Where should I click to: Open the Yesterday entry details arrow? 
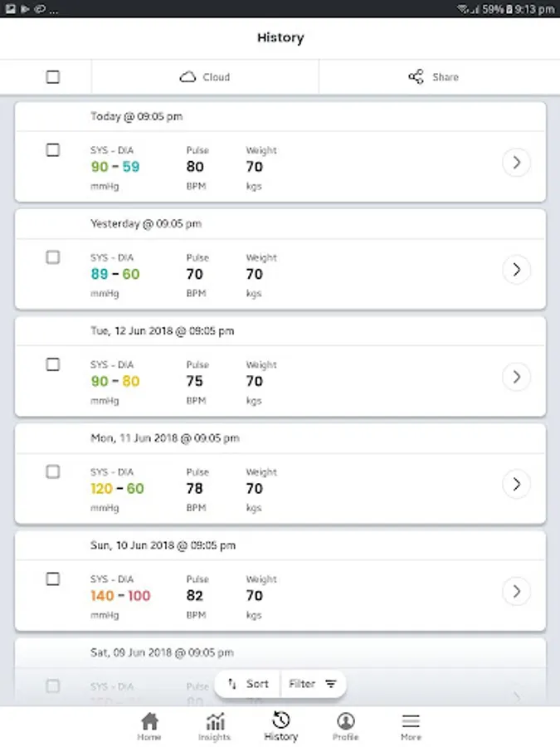tap(516, 270)
